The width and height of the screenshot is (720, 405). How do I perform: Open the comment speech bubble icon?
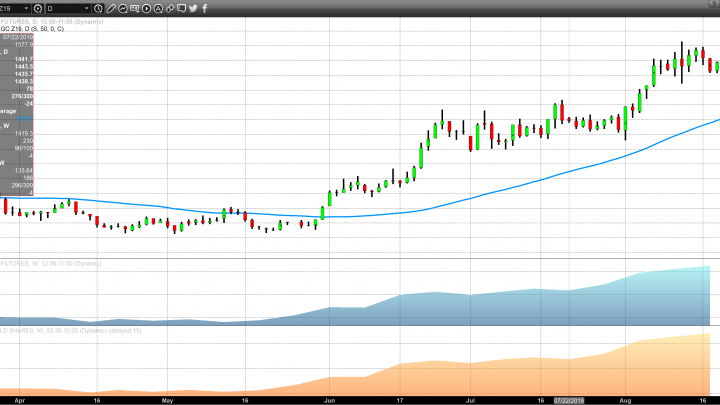[181, 8]
